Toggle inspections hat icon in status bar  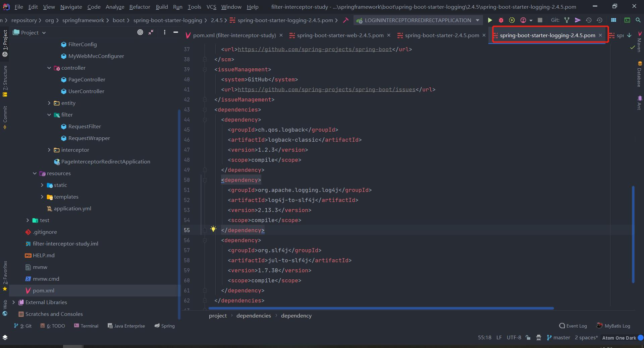539,338
